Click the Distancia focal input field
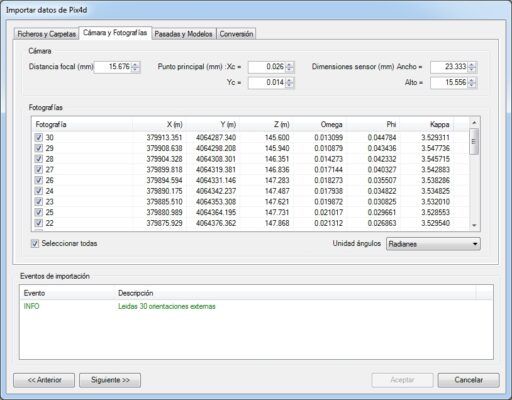 113,67
